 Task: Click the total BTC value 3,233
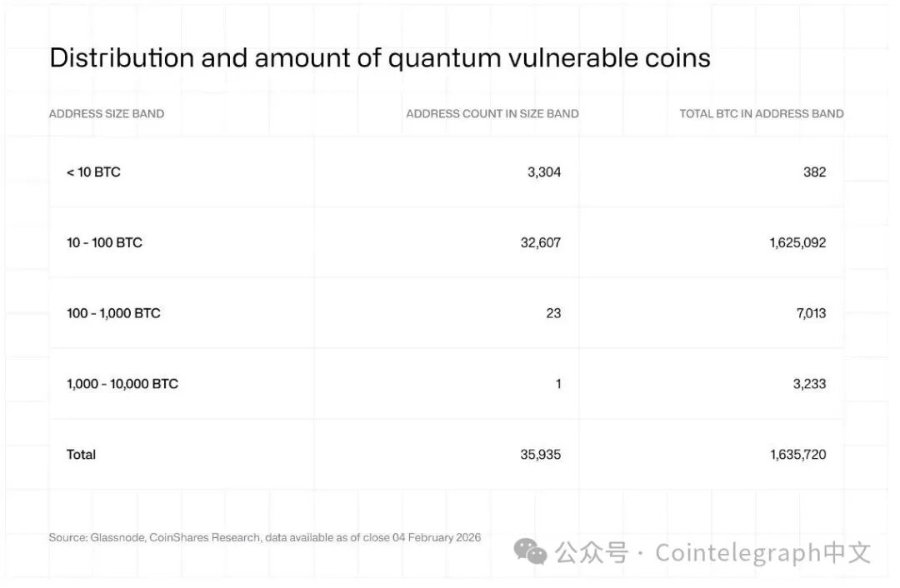pyautogui.click(x=808, y=384)
